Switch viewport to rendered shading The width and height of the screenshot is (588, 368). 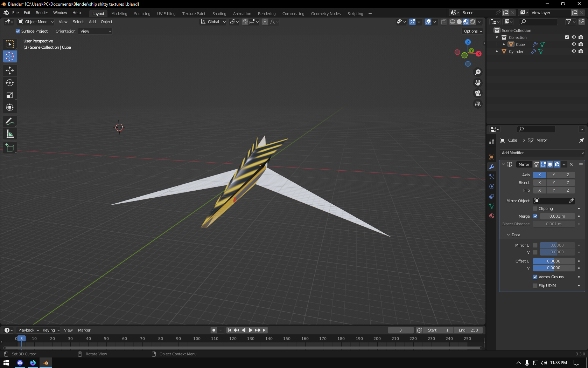tap(472, 22)
